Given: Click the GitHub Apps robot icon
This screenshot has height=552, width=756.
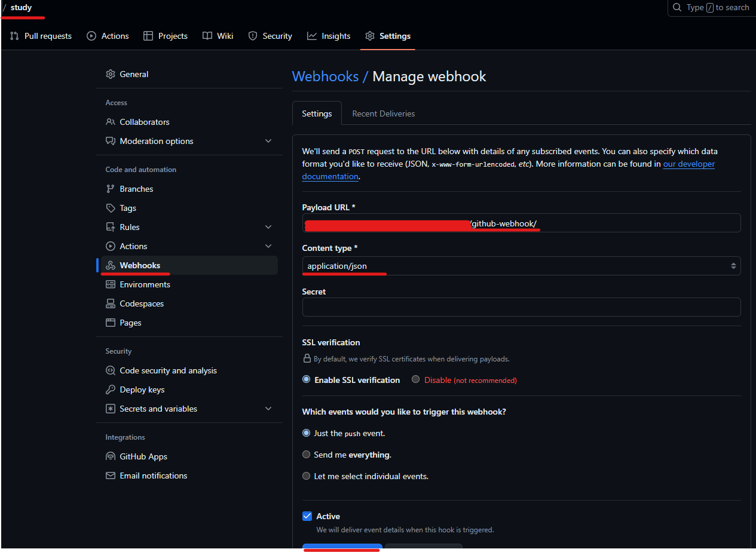Looking at the screenshot, I should [111, 456].
